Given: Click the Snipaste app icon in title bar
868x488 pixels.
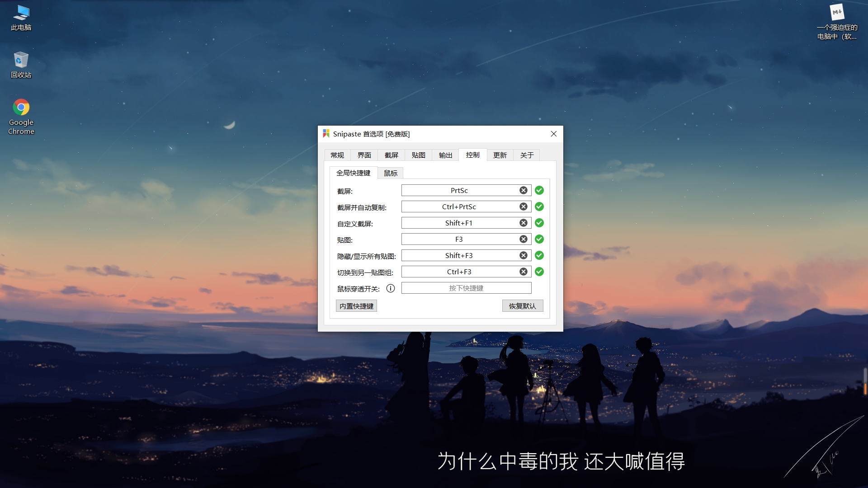Looking at the screenshot, I should [x=327, y=133].
